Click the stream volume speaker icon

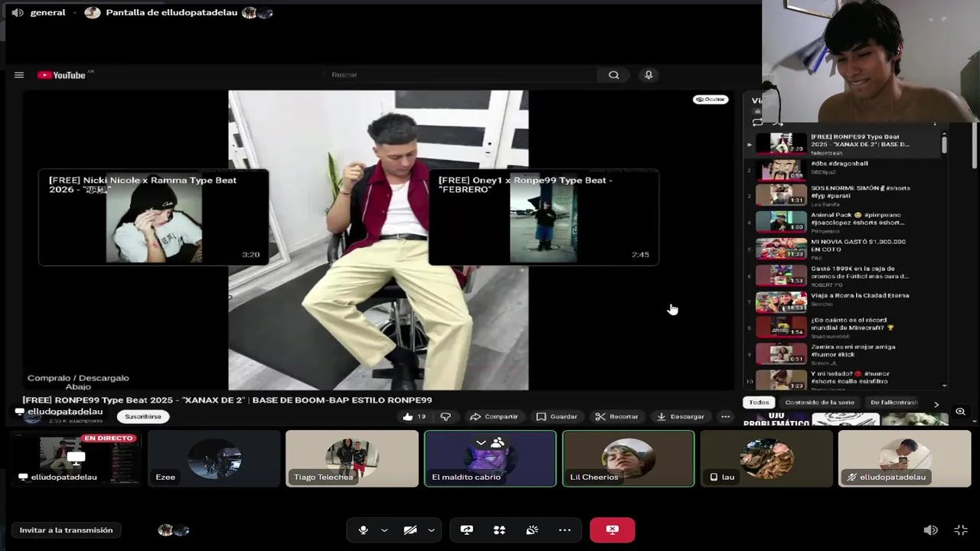(930, 530)
